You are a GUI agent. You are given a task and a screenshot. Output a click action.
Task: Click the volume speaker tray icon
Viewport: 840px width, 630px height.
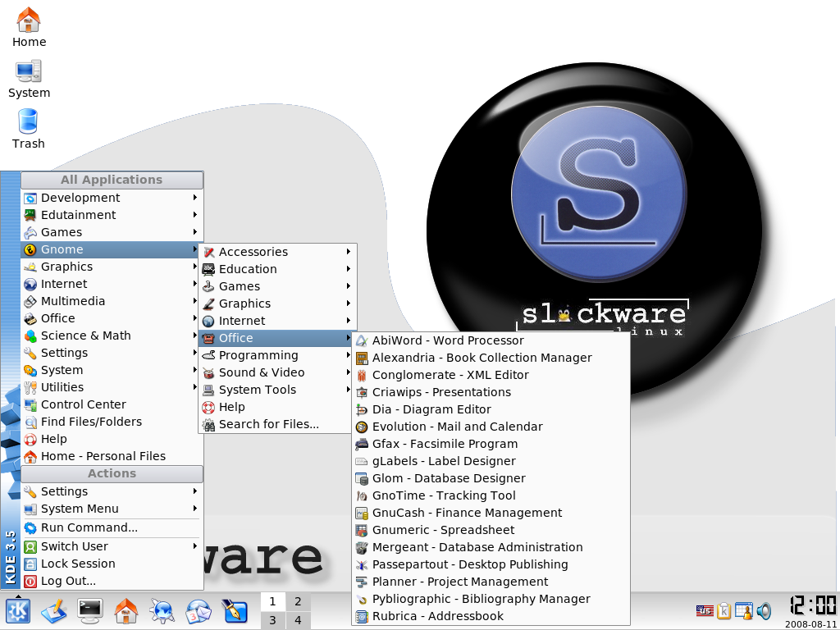[x=764, y=610]
